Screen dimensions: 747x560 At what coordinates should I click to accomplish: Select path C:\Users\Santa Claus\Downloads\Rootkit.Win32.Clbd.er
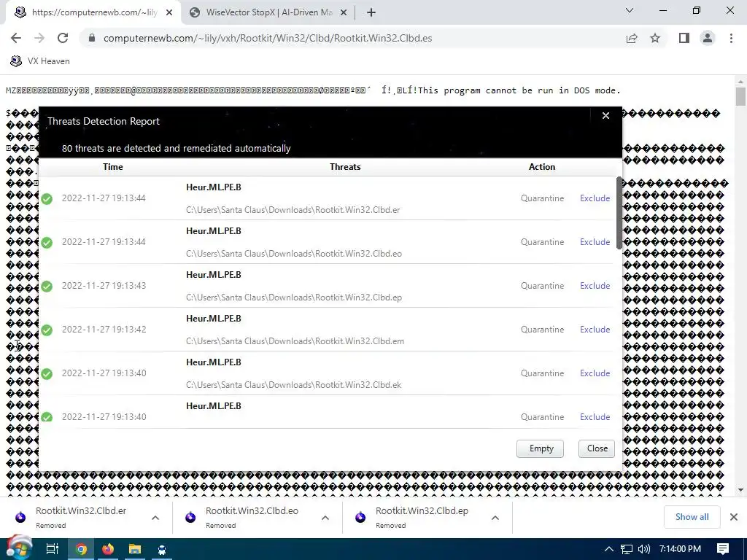pos(293,210)
